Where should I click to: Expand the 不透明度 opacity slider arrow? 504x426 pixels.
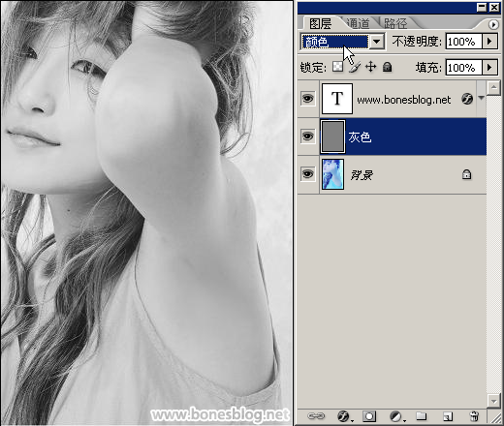point(489,42)
